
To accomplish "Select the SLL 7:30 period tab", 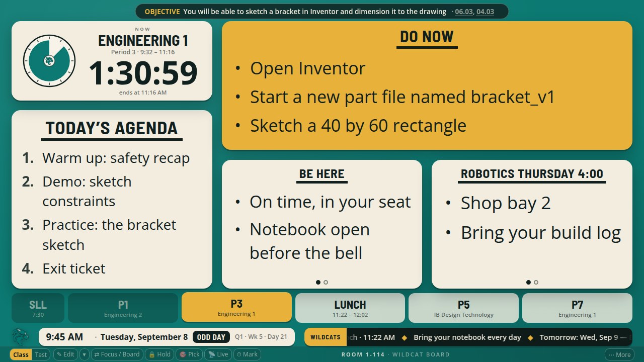I will coord(38,308).
